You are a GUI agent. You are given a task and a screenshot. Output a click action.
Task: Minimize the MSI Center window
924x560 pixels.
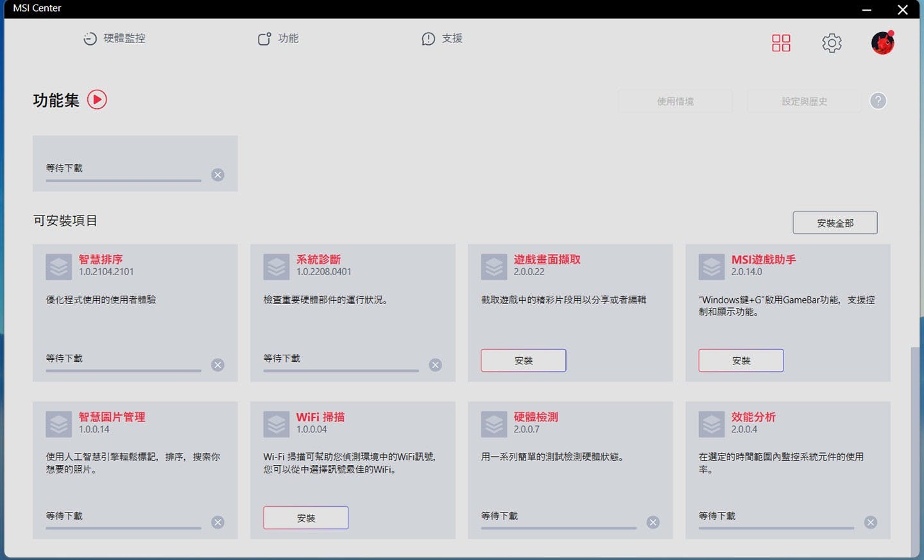coord(866,9)
